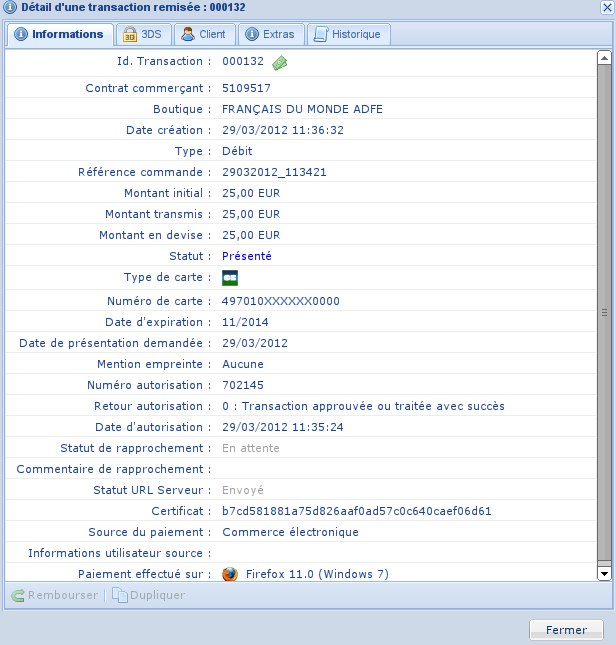Click the Présenté status value

(x=247, y=256)
